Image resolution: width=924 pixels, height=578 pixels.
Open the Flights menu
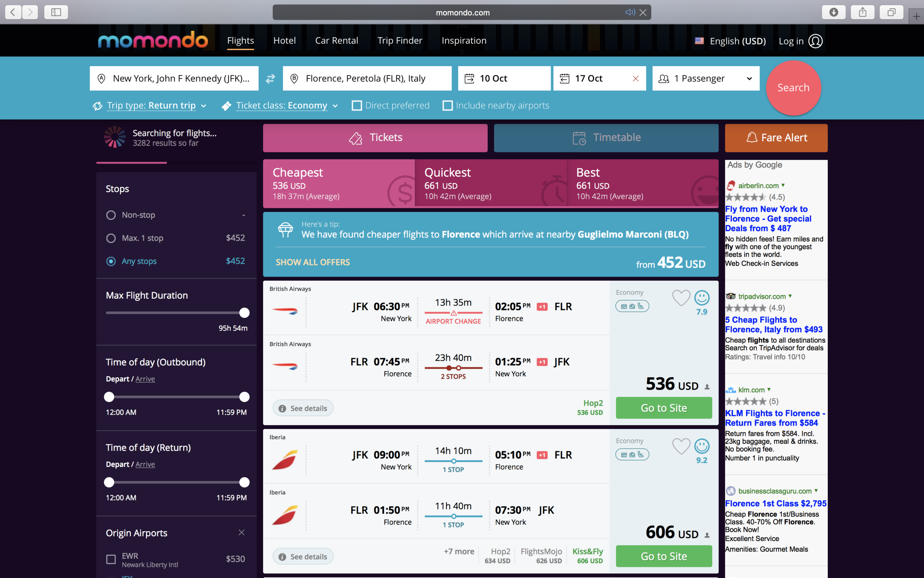click(x=241, y=41)
